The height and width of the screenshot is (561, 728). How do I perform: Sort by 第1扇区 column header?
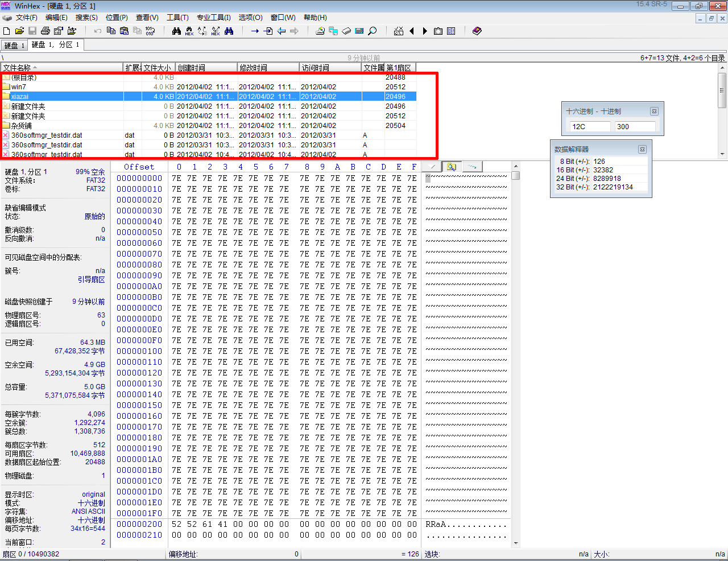pos(400,68)
